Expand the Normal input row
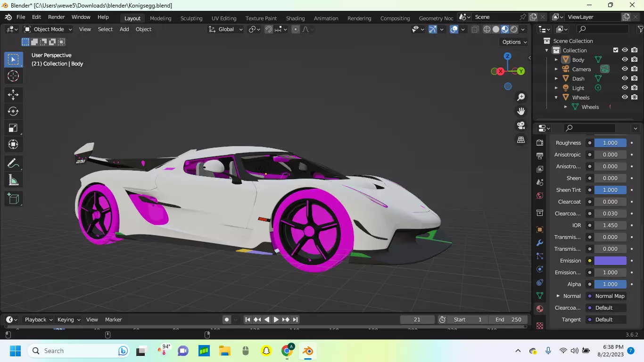 pos(558,296)
